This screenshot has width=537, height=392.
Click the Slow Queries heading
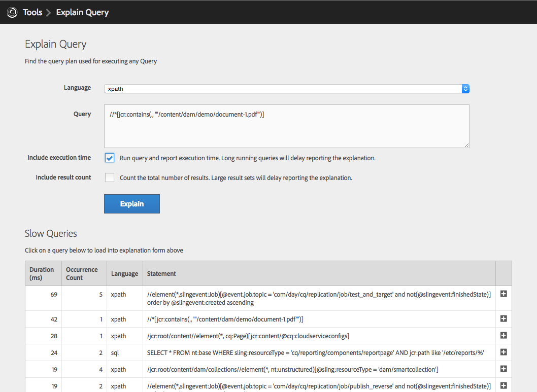pyautogui.click(x=51, y=234)
